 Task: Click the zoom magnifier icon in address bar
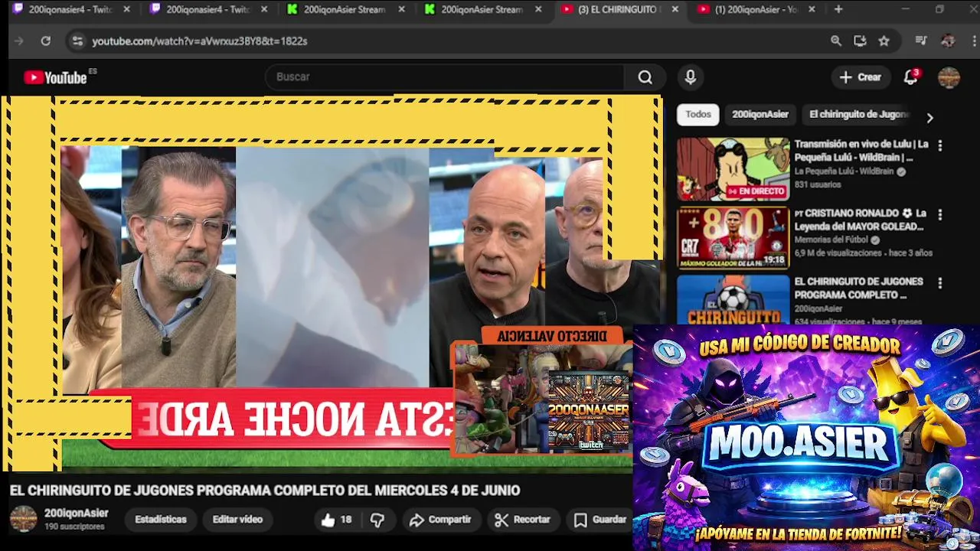click(x=836, y=41)
